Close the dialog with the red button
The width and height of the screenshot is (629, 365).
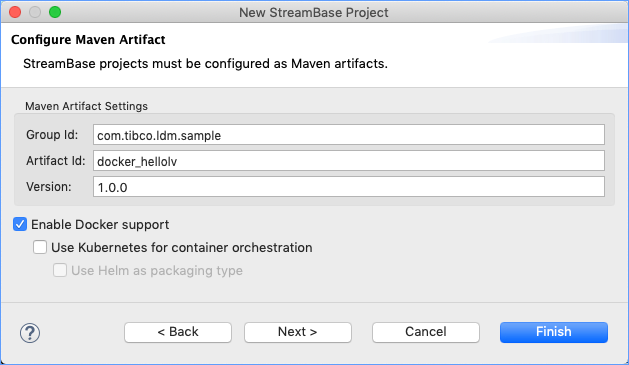[x=15, y=12]
